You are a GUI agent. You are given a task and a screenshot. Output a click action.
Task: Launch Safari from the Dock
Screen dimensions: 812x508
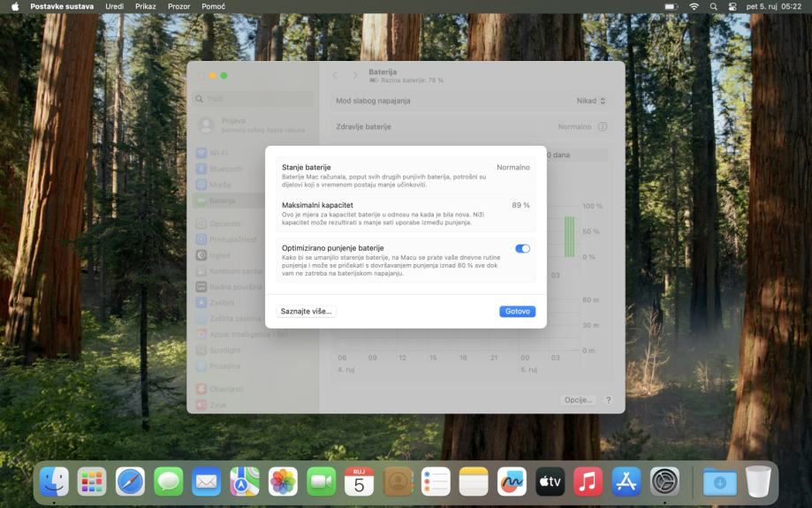click(130, 481)
